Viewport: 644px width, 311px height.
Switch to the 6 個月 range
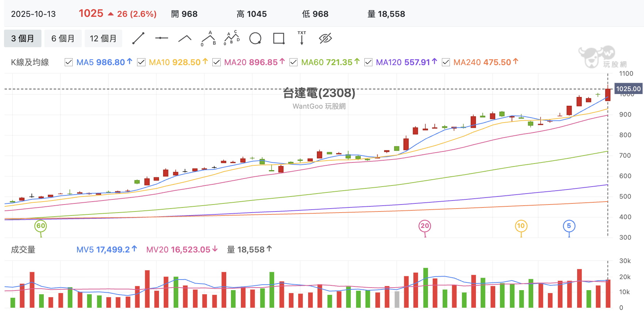pos(63,38)
